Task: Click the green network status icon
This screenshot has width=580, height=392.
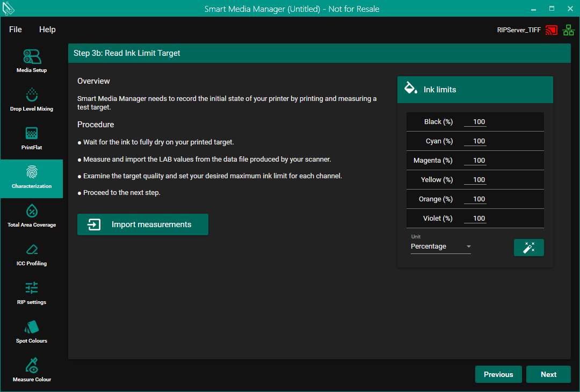Action: [x=568, y=30]
